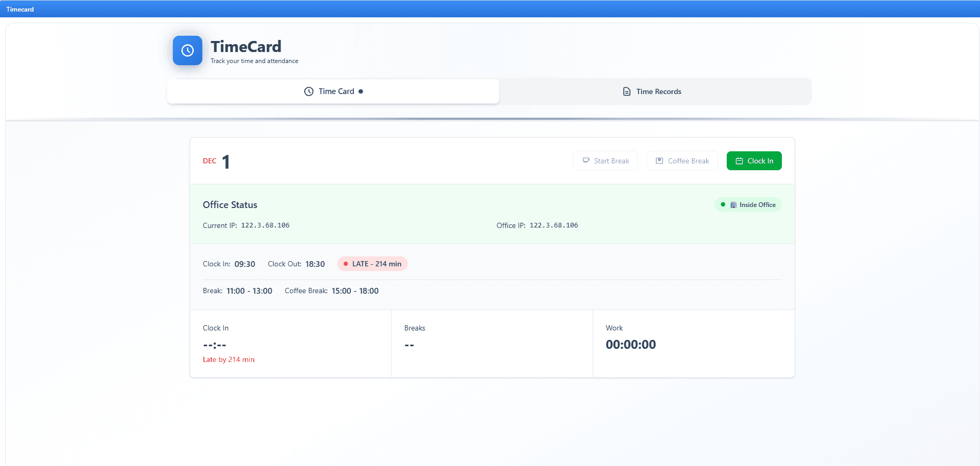Click the Current IP value 122.3.68.106
Viewport: 980px width, 466px height.
click(265, 225)
